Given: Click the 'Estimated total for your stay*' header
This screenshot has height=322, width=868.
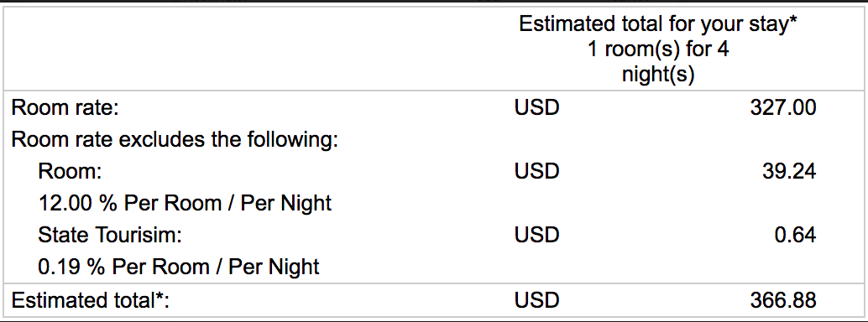Looking at the screenshot, I should coord(658,25).
